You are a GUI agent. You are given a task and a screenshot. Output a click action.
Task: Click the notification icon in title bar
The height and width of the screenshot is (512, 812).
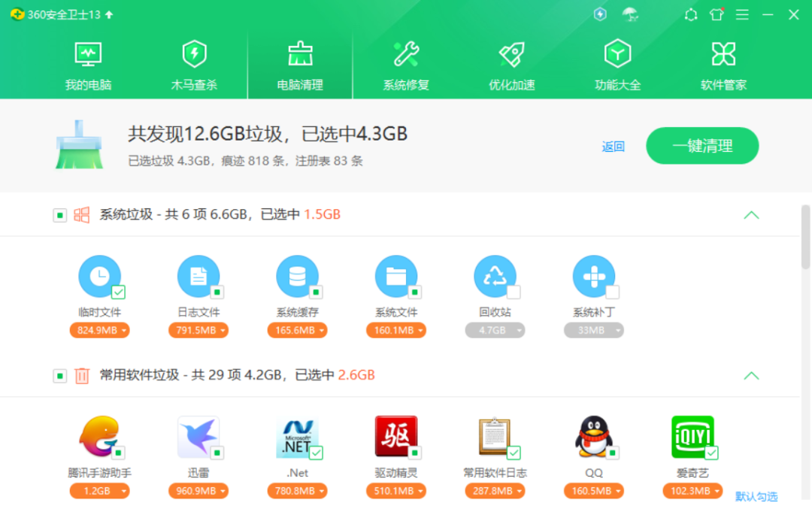point(690,14)
